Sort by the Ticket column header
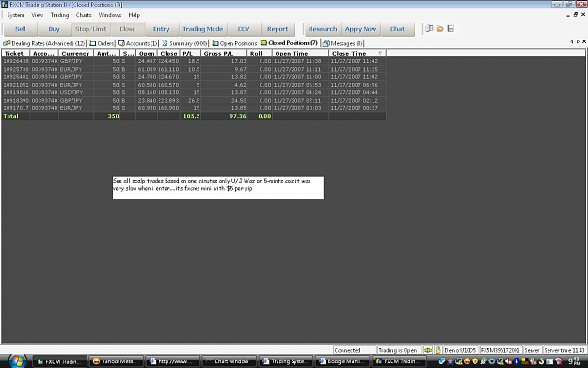The width and height of the screenshot is (588, 368). [x=15, y=54]
